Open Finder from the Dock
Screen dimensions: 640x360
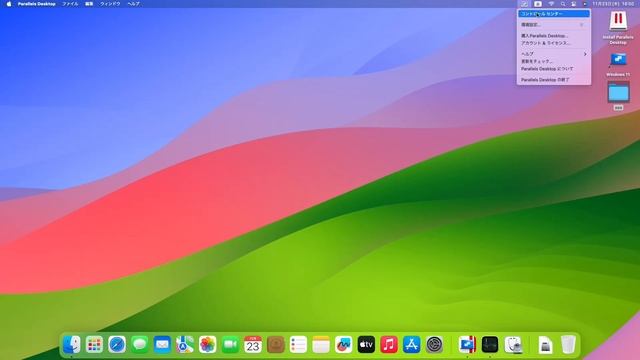[x=72, y=344]
